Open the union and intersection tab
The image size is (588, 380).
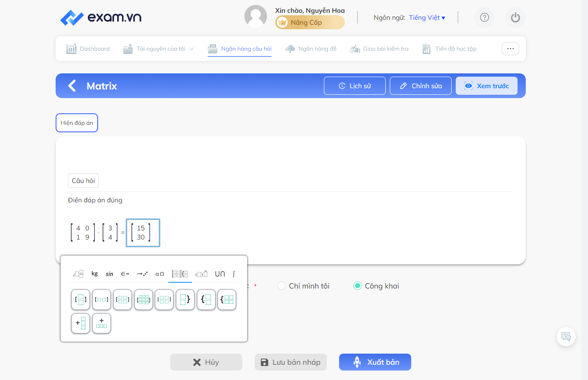(220, 274)
